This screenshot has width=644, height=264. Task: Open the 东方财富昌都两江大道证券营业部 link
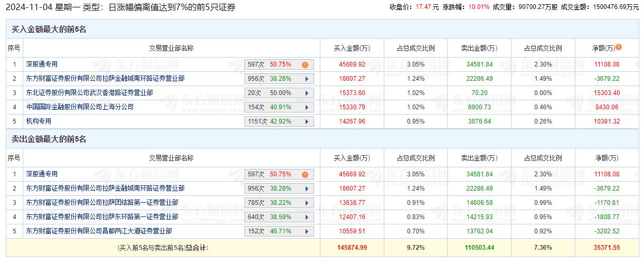point(99,231)
